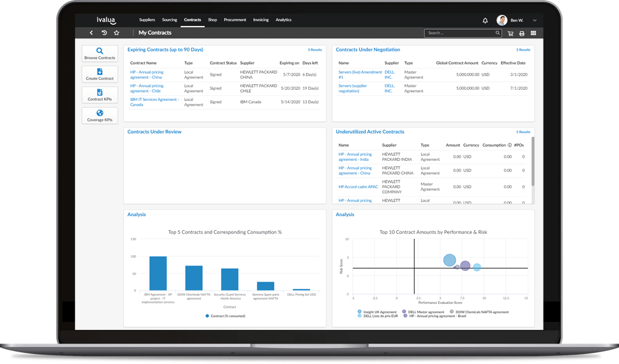
Task: Open the apps grid icon
Action: click(534, 33)
